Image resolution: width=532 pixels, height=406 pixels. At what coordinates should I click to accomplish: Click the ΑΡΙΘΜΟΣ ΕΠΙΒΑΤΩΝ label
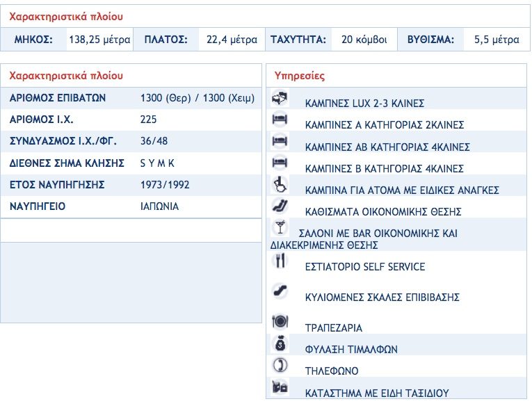pos(58,98)
